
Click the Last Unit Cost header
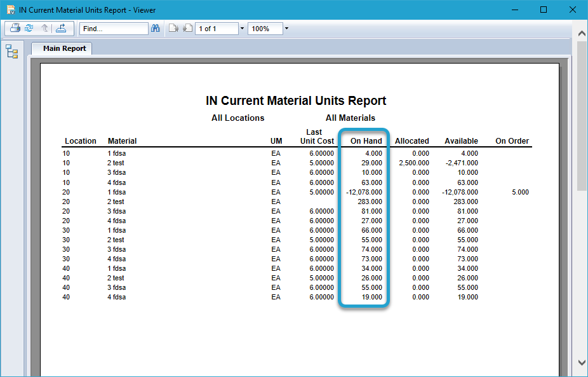[317, 137]
